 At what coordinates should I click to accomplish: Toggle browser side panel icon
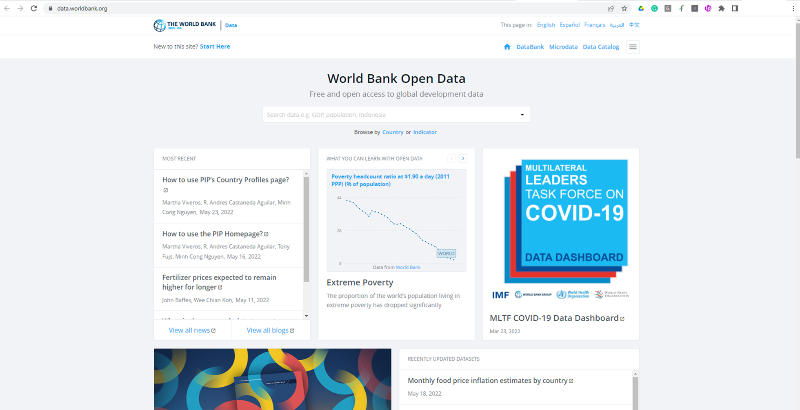coord(735,8)
